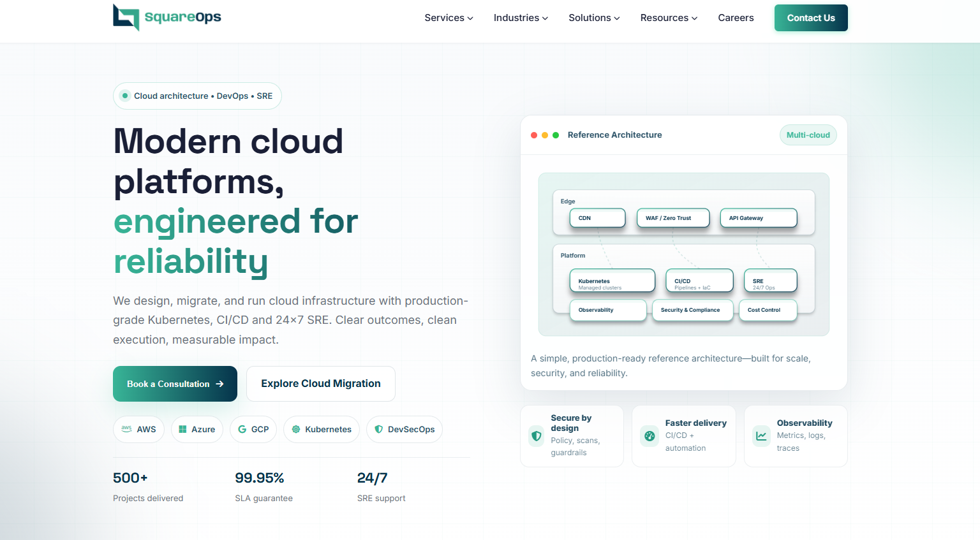The width and height of the screenshot is (980, 540).
Task: Select the Multi-cloud badge
Action: [x=808, y=135]
